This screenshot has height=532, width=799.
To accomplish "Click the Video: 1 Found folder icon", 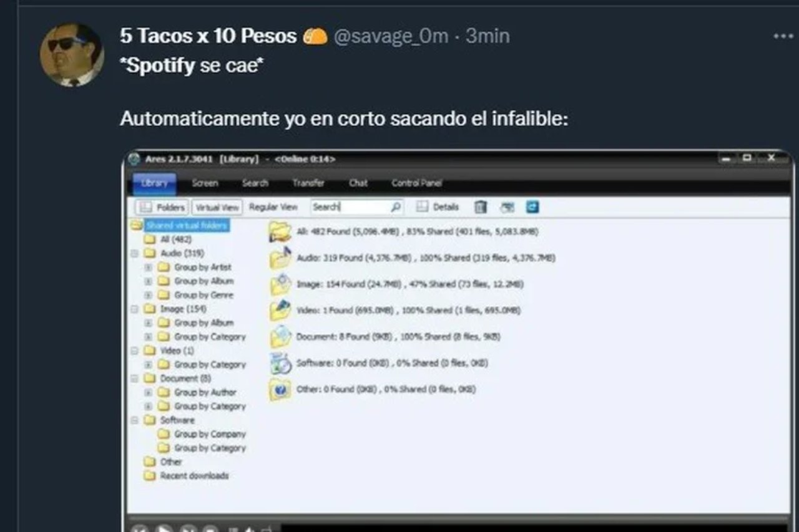I will (280, 310).
